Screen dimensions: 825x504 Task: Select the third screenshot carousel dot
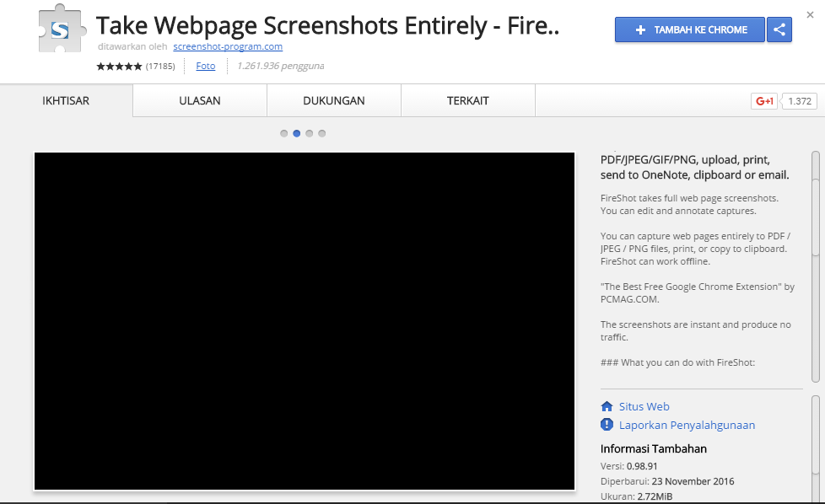tap(310, 133)
